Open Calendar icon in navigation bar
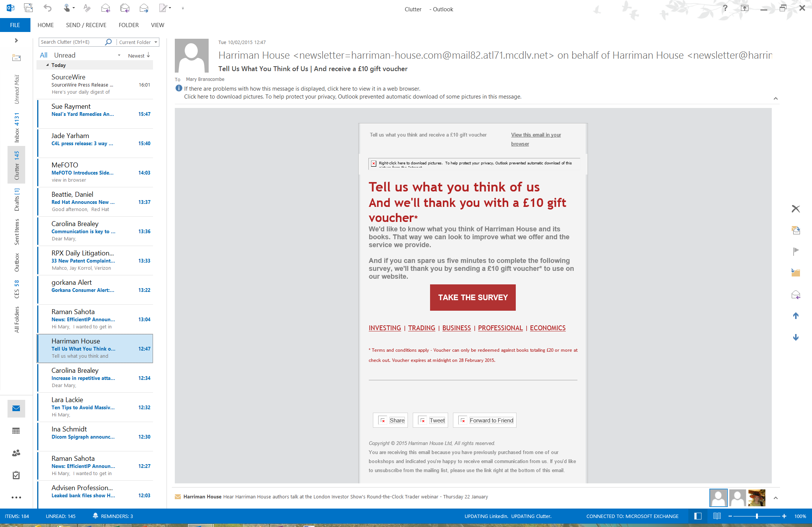812x527 pixels. pos(16,431)
